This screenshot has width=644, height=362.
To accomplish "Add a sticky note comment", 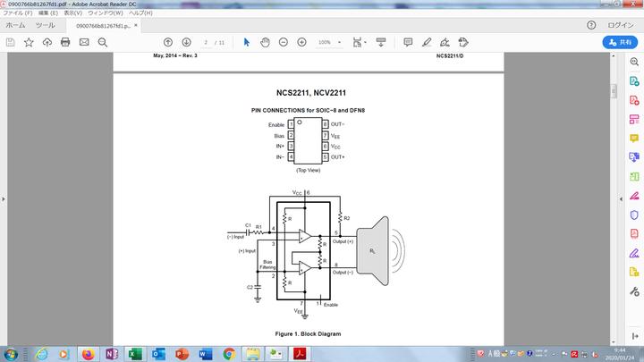I will click(x=408, y=42).
